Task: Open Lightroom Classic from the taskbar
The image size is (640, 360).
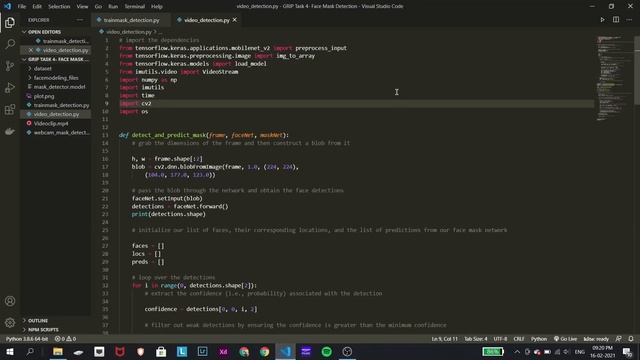Action: 202,351
